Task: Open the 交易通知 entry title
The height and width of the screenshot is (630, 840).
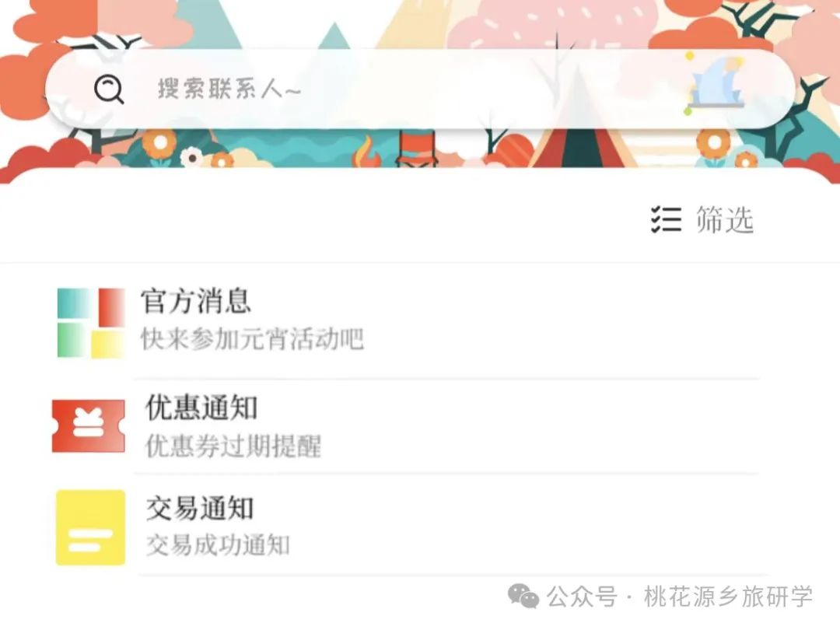Action: [200, 508]
